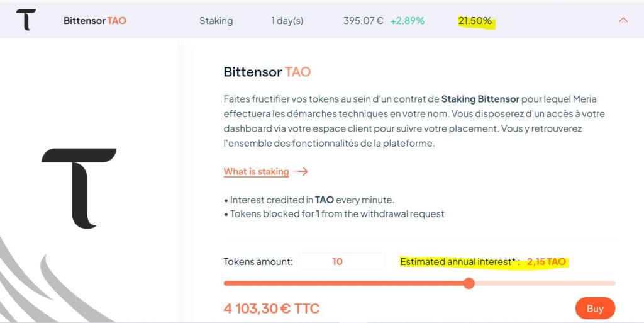644x323 pixels.
Task: Click the Bittensor TAO heading in details panel
Action: [267, 72]
